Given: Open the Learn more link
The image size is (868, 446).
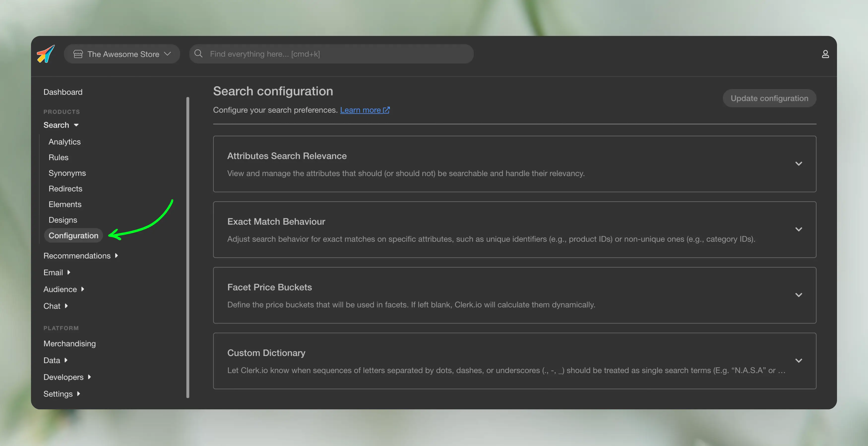Looking at the screenshot, I should click(x=360, y=110).
